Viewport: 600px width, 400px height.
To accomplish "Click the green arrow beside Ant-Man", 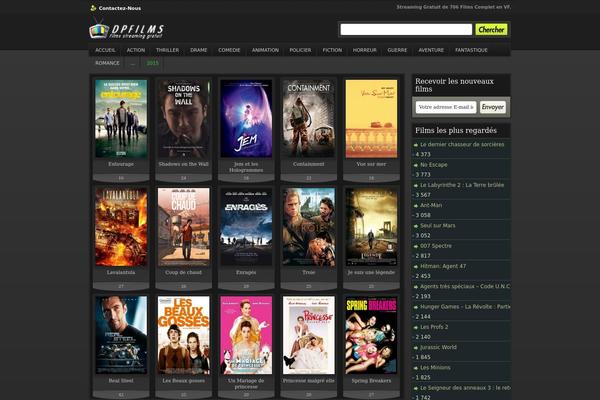I will click(416, 206).
